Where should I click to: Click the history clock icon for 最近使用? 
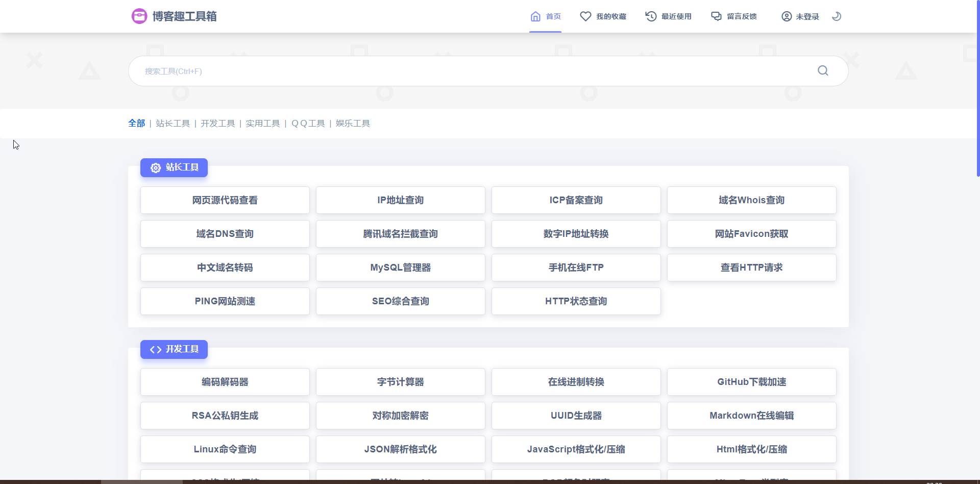click(x=651, y=16)
